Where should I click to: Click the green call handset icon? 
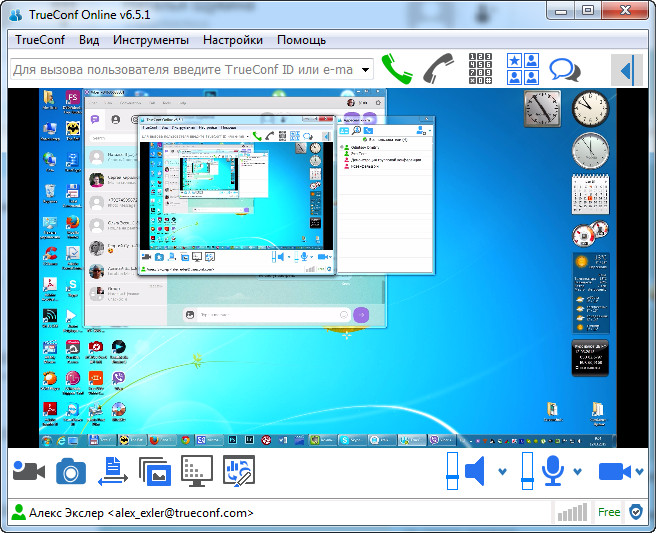[x=397, y=69]
